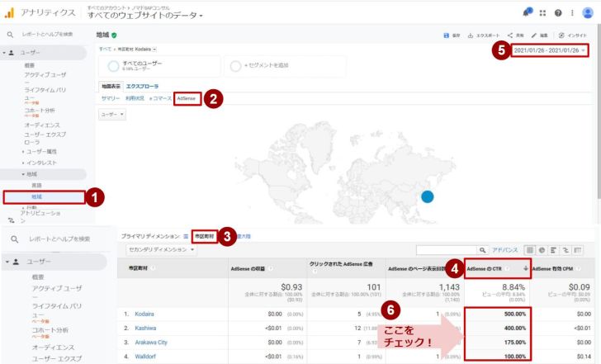
Task: Open the user account avatar
Action: 587,12
